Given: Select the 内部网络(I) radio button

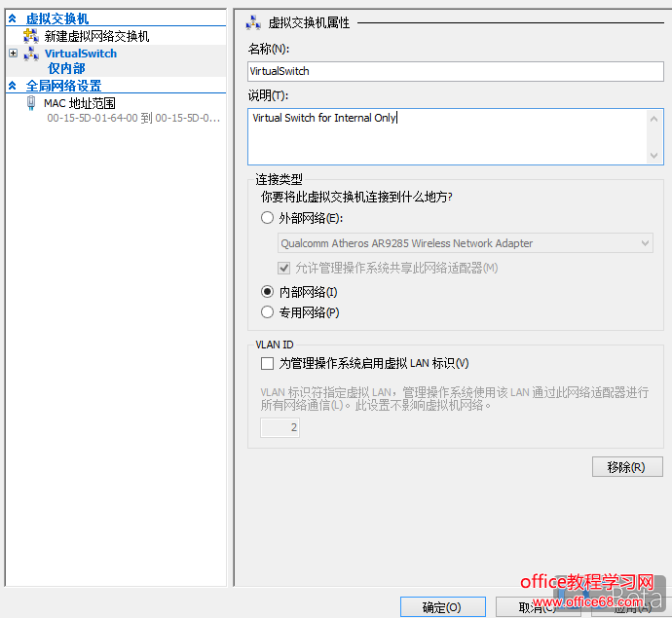Looking at the screenshot, I should tap(267, 292).
